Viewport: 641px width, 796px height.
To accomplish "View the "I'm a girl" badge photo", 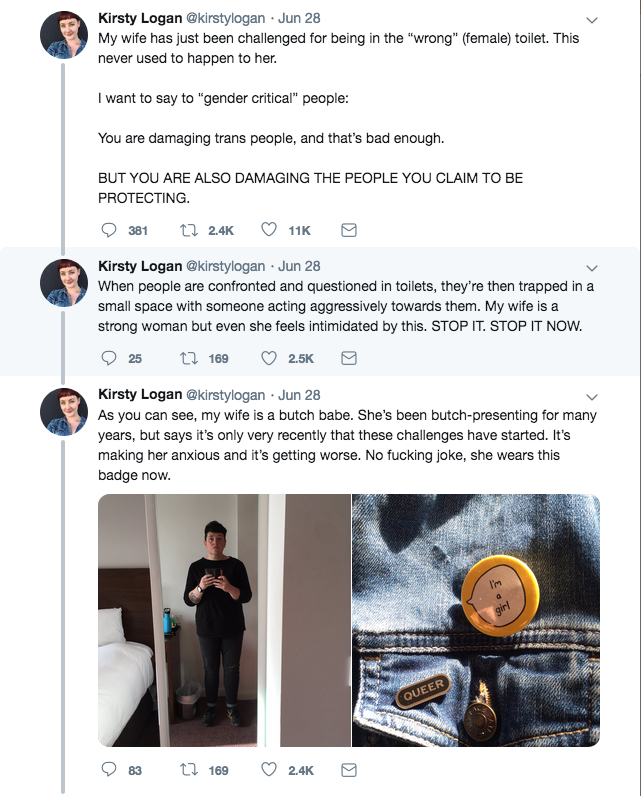I will point(476,620).
